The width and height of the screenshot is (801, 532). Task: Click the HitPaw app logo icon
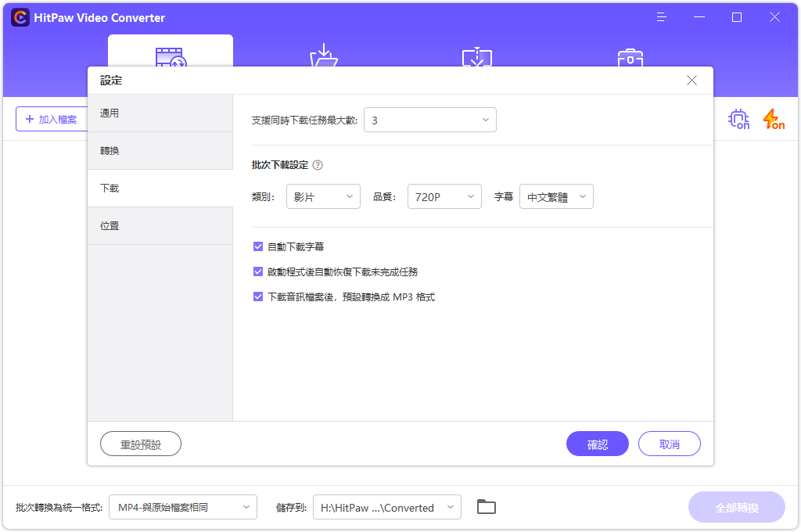click(x=20, y=17)
